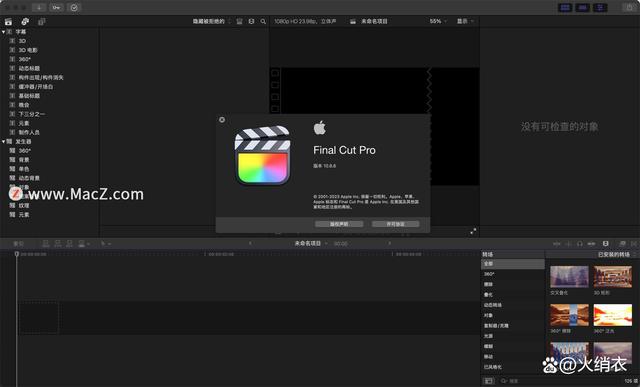This screenshot has height=387, width=640.
Task: Select 3D 电影 under 字幕
Action: (x=28, y=50)
